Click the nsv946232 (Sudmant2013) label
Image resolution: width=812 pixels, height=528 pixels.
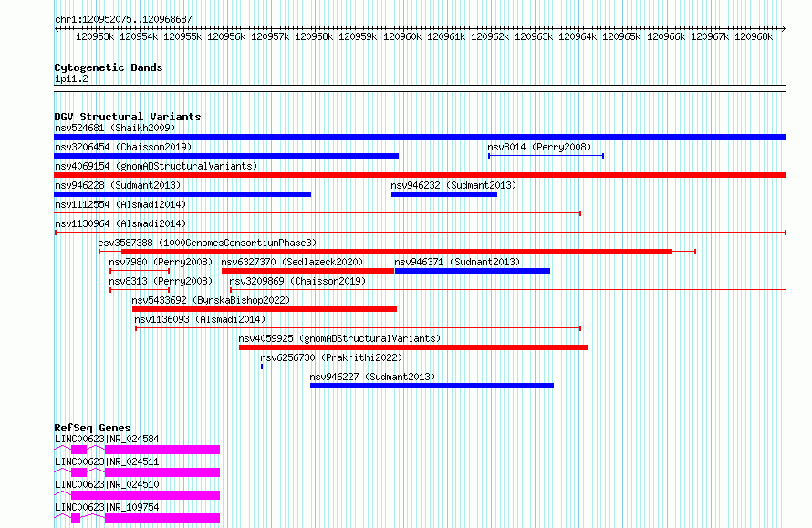pyautogui.click(x=453, y=185)
